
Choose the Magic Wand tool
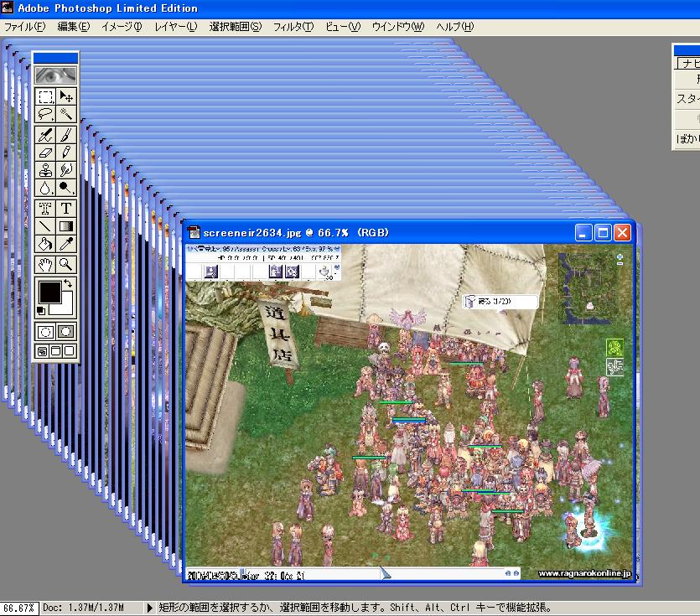tap(66, 114)
